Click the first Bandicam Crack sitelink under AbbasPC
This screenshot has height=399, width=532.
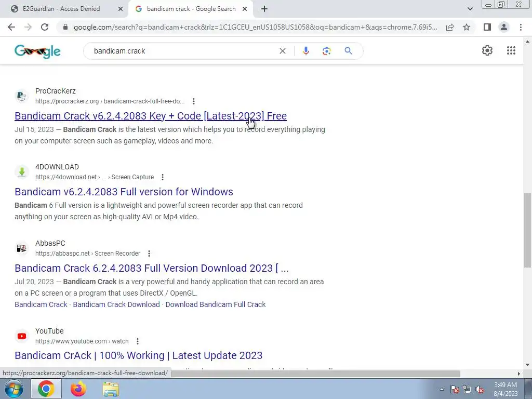41,304
